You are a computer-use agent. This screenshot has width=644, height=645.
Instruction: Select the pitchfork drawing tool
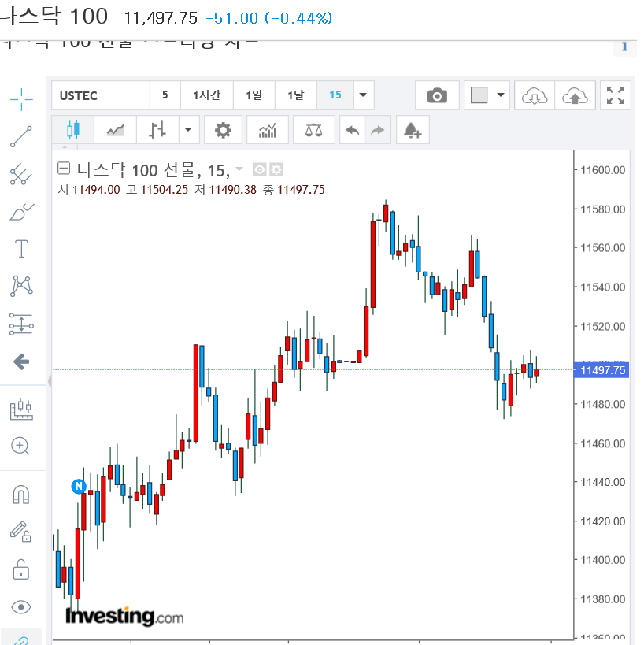click(x=21, y=174)
